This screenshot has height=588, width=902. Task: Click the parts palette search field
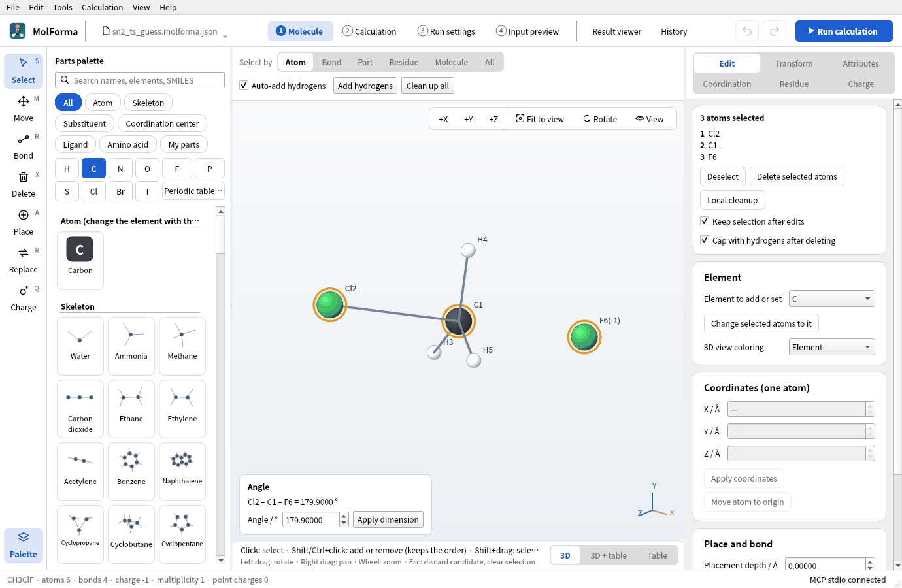pos(140,80)
